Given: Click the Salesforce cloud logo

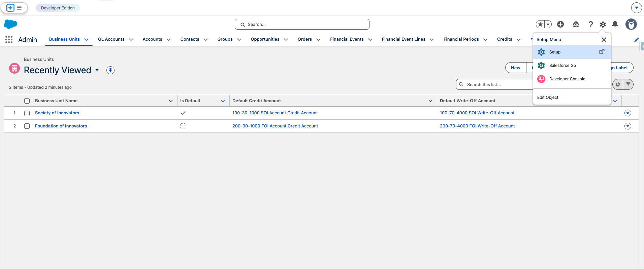Looking at the screenshot, I should coord(10,24).
